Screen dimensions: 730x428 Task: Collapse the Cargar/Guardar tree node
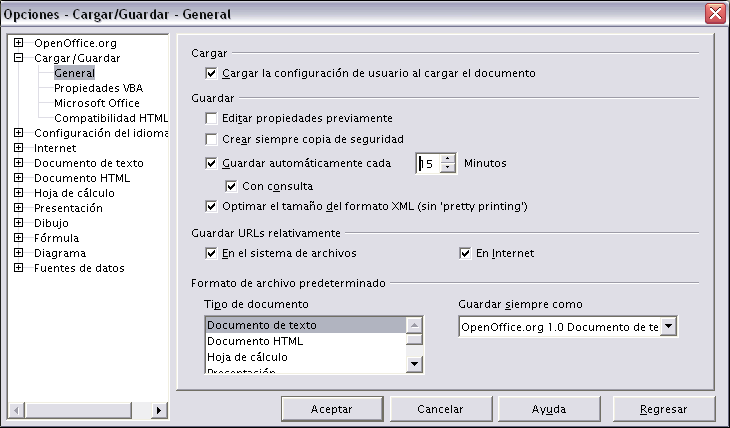[19, 58]
